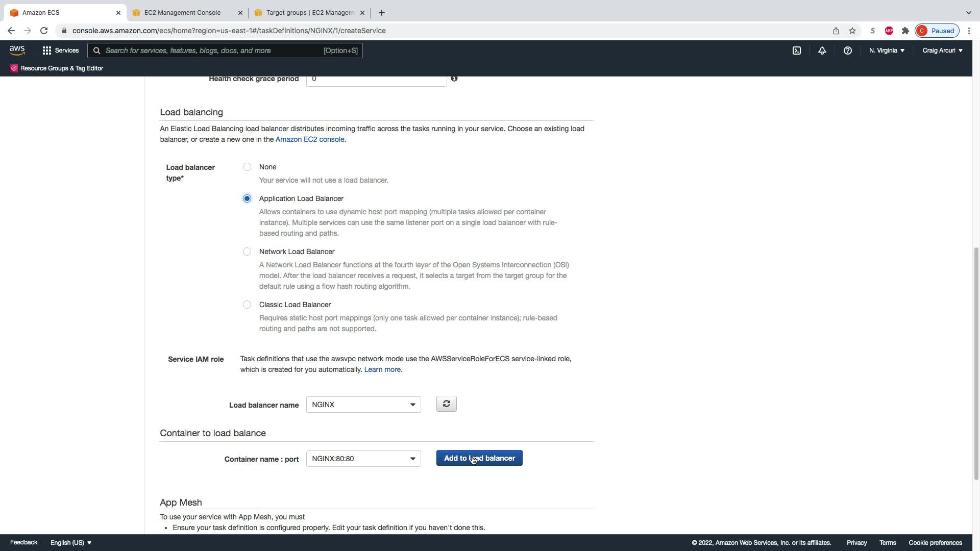Choose the Classic Load Balancer option
The image size is (980, 551).
[247, 305]
